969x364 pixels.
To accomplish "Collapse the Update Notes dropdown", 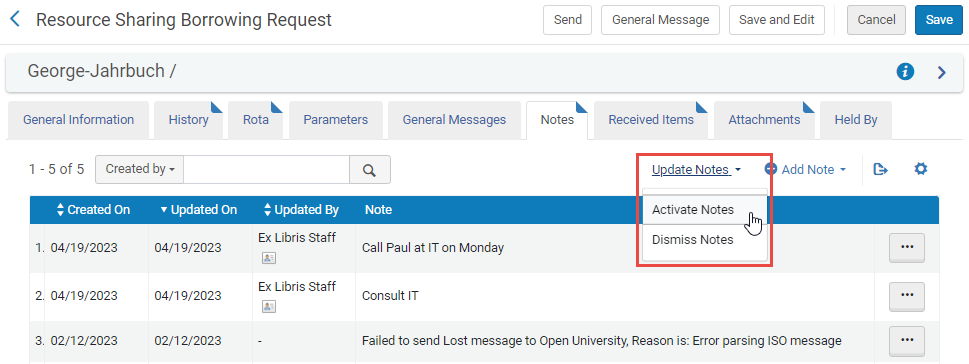I will tap(696, 169).
